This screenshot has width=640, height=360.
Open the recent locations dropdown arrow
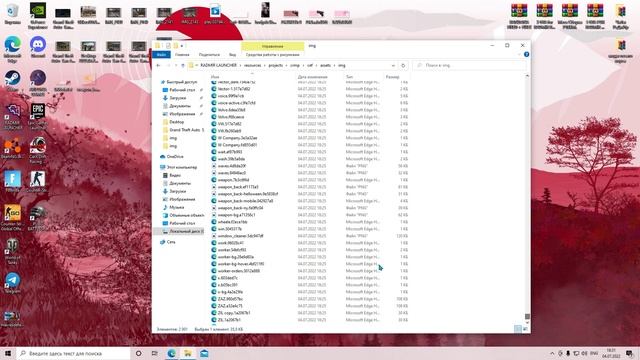tap(176, 65)
